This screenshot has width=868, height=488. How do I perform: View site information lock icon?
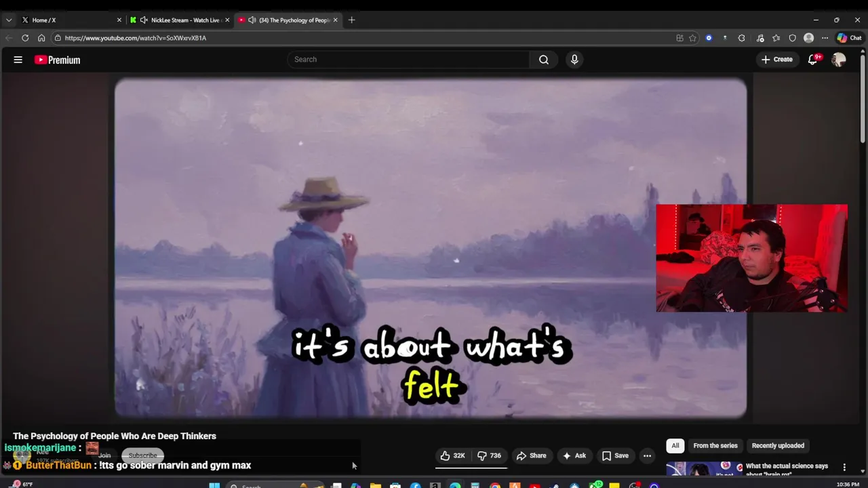pos(58,38)
